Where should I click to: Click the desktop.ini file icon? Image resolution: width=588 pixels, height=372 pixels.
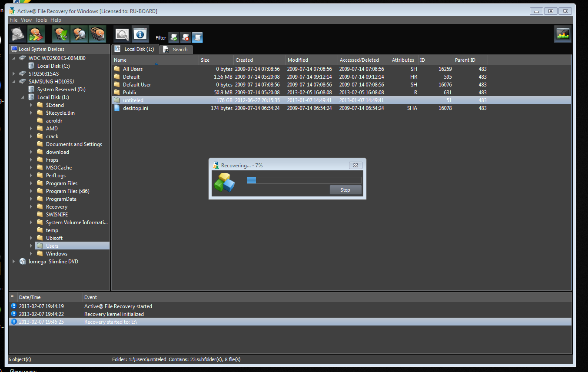tap(116, 108)
